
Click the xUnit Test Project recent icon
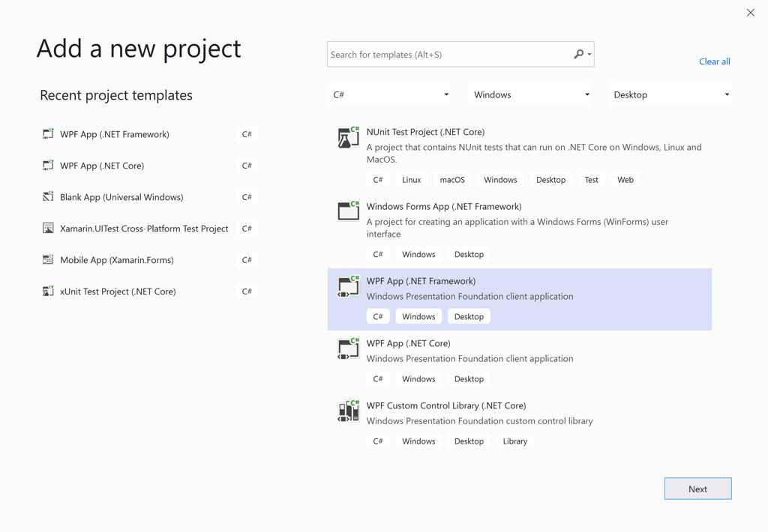pos(49,291)
